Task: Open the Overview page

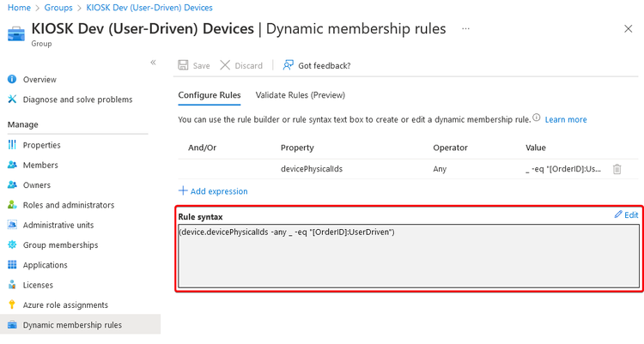Action: (39, 80)
